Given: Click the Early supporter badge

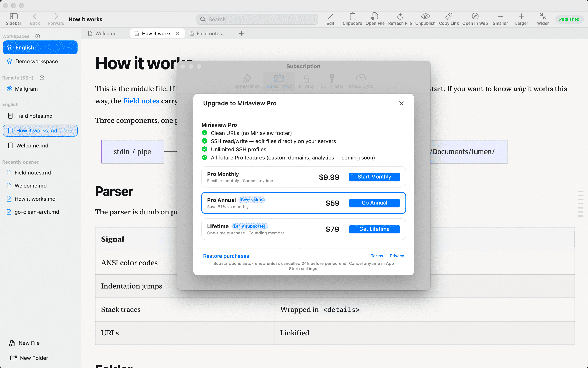Looking at the screenshot, I should coord(249,226).
